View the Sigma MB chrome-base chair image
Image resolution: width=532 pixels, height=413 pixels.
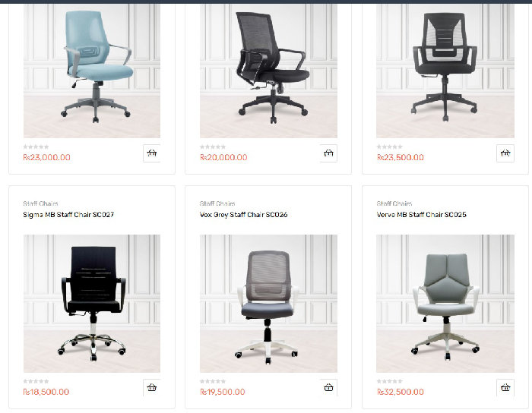(x=92, y=304)
